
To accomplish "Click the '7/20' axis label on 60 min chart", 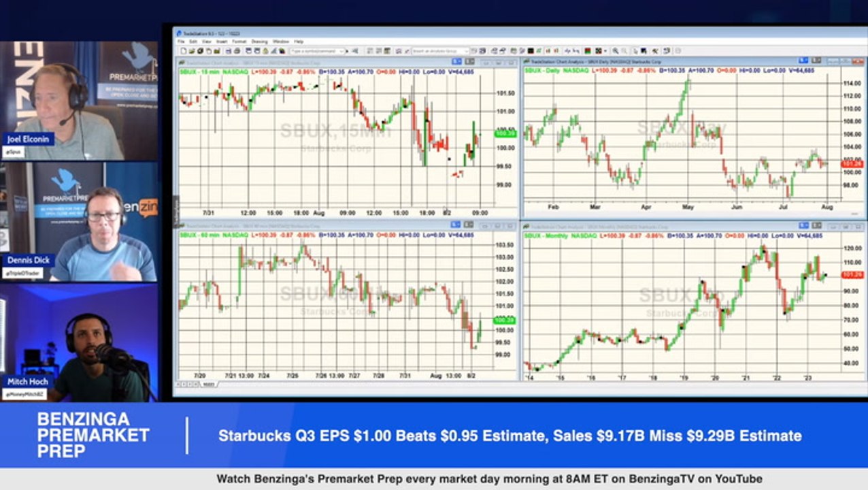I will click(199, 376).
